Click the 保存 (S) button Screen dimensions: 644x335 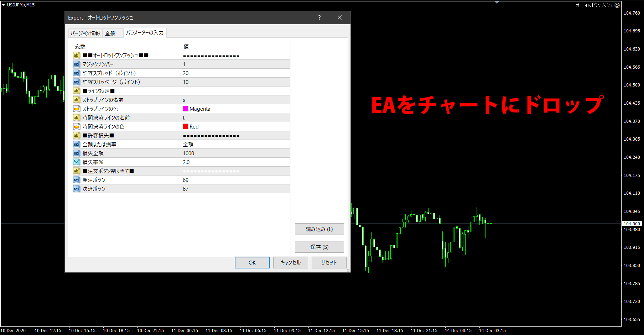pyautogui.click(x=319, y=247)
